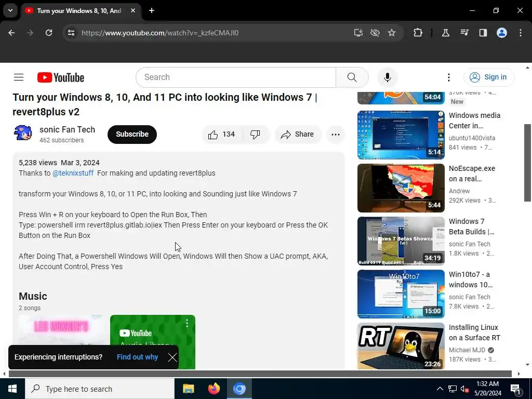Open the YouTube hamburger guide menu
This screenshot has height=399, width=532.
click(19, 77)
